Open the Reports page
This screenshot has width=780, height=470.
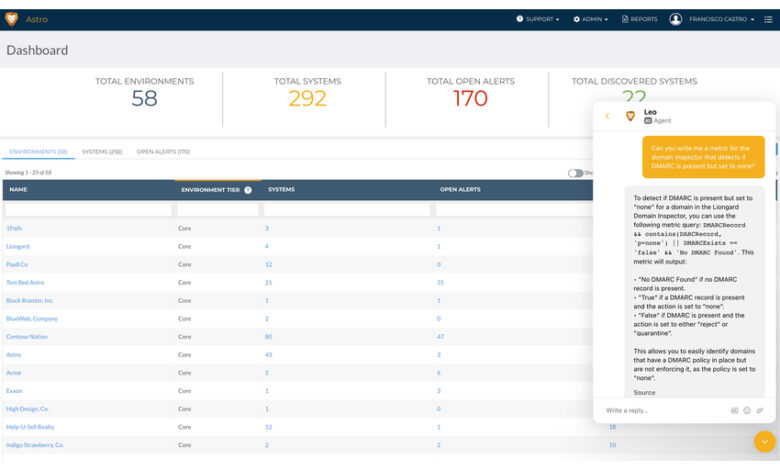point(640,19)
